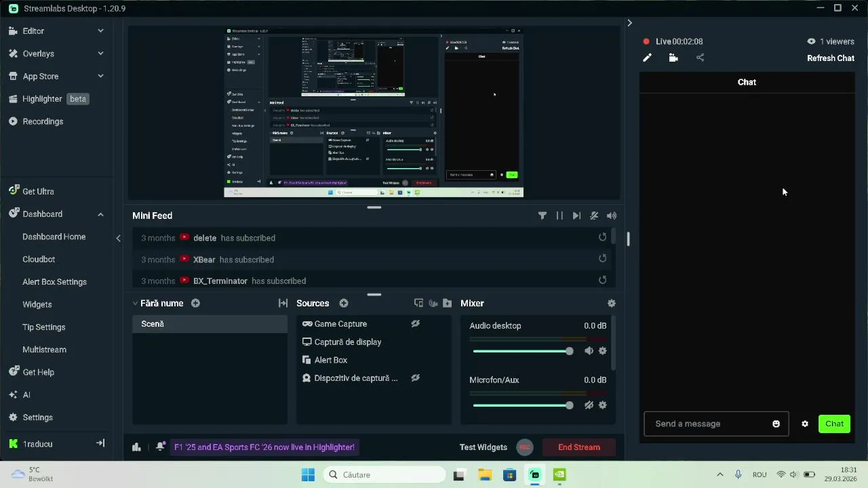Viewport: 868px width, 488px height.
Task: Collapse the Dashboard sidebar section
Action: [x=100, y=214]
